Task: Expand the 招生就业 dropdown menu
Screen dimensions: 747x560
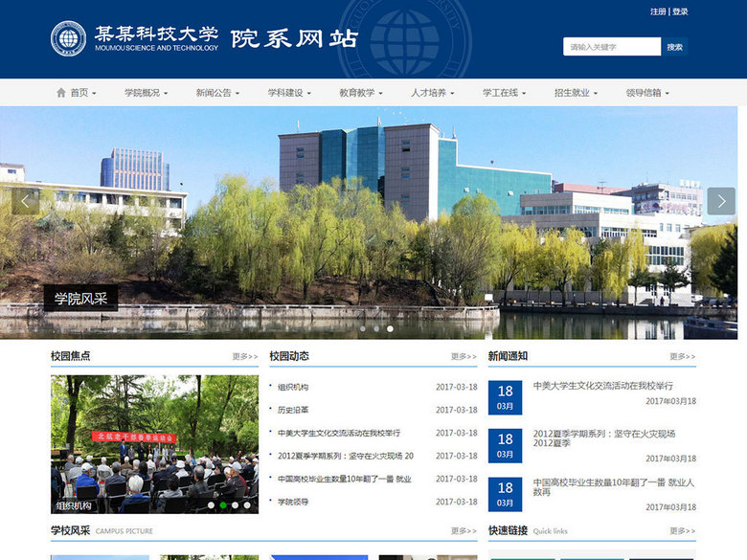Action: click(x=576, y=93)
